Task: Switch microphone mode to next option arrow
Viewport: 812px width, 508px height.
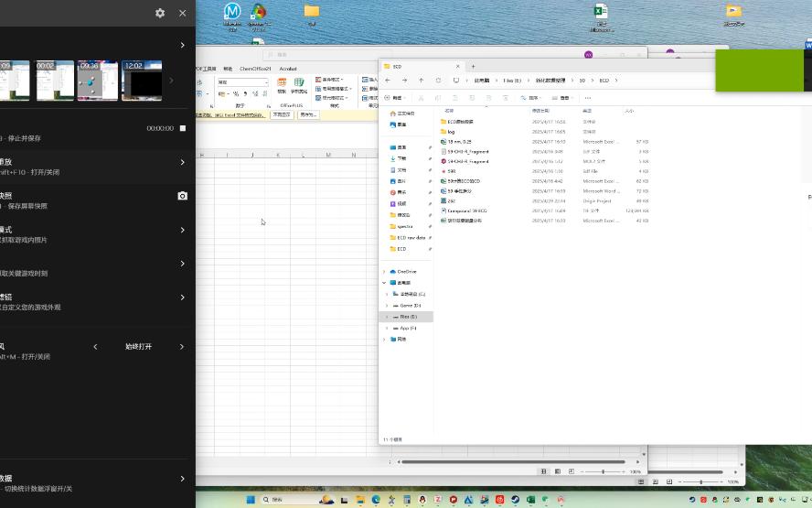Action: coord(182,346)
